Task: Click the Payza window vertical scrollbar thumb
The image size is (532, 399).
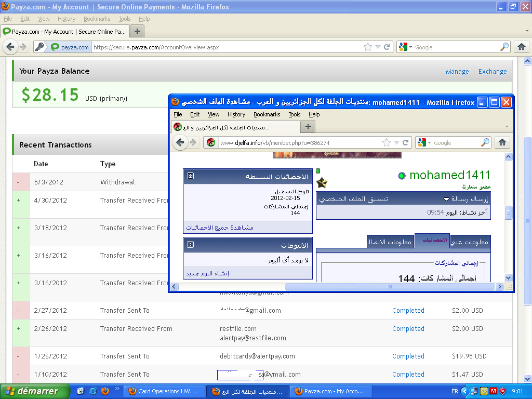Action: (527, 220)
